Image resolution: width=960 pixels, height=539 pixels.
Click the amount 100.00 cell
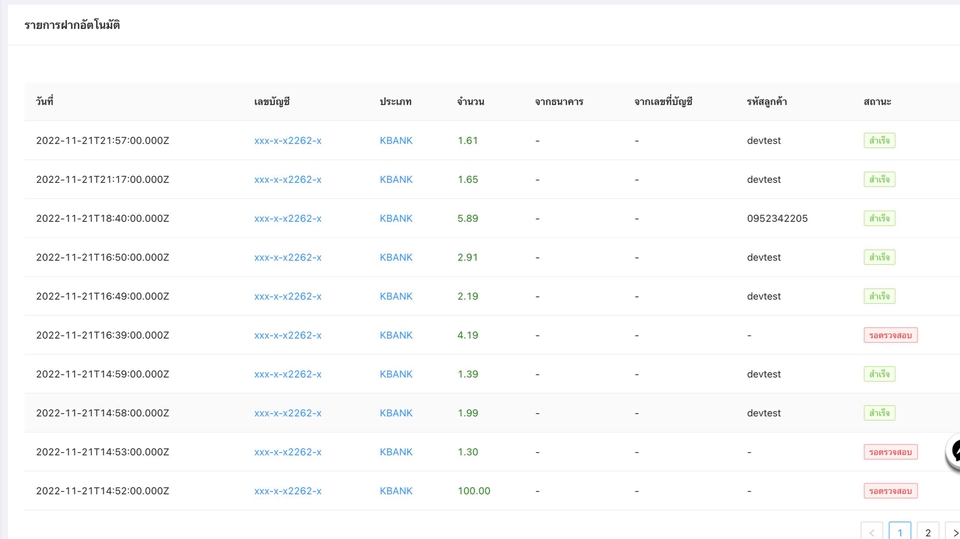coord(474,491)
